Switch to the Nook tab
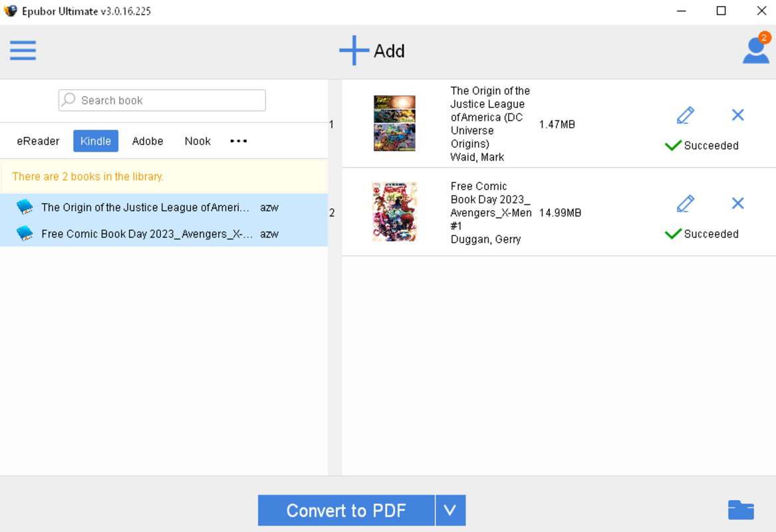Viewport: 776px width, 532px height. pos(197,141)
